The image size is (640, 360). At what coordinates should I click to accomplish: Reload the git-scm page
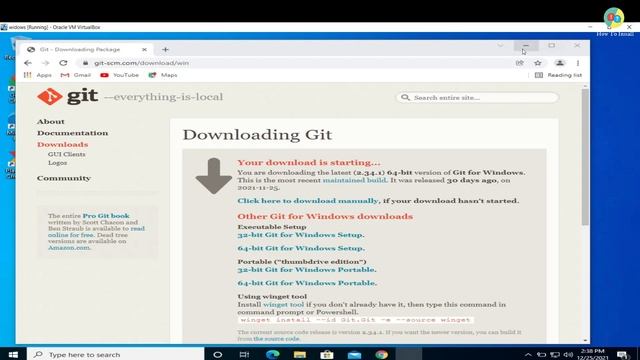click(63, 63)
